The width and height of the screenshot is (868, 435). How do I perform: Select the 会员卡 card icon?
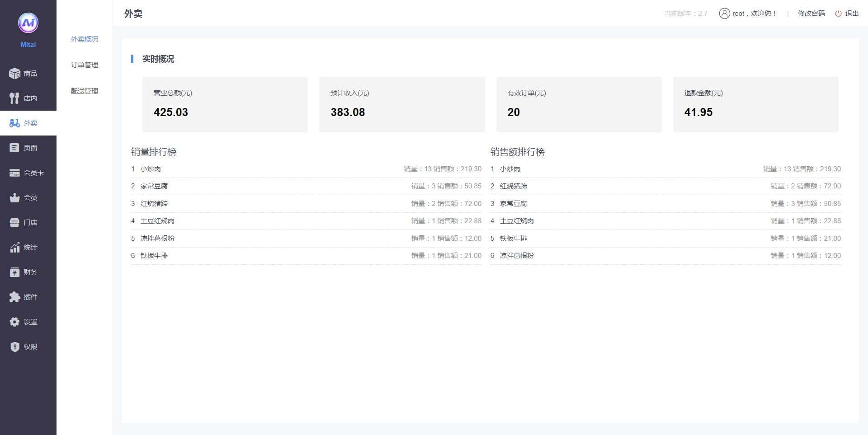[x=14, y=173]
